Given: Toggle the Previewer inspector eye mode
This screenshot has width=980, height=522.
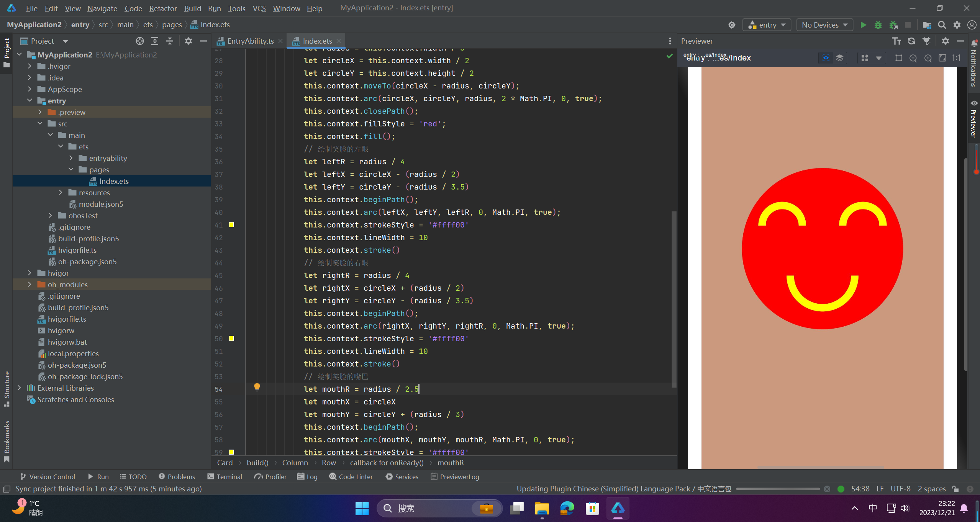Looking at the screenshot, I should 826,58.
